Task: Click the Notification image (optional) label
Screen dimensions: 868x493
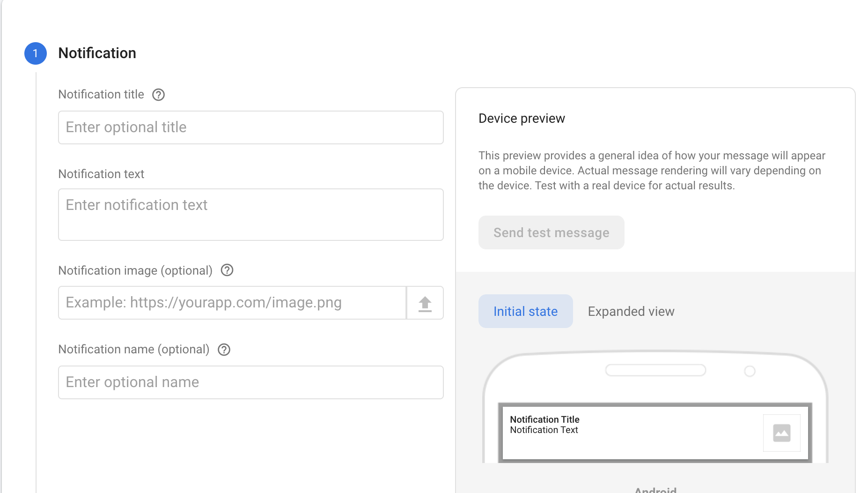Action: click(x=135, y=270)
